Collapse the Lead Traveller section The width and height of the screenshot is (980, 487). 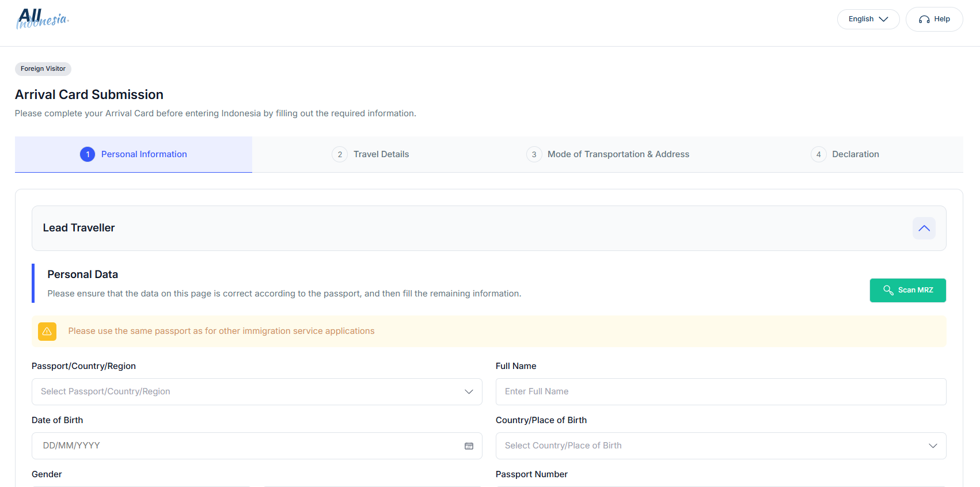[x=924, y=229]
